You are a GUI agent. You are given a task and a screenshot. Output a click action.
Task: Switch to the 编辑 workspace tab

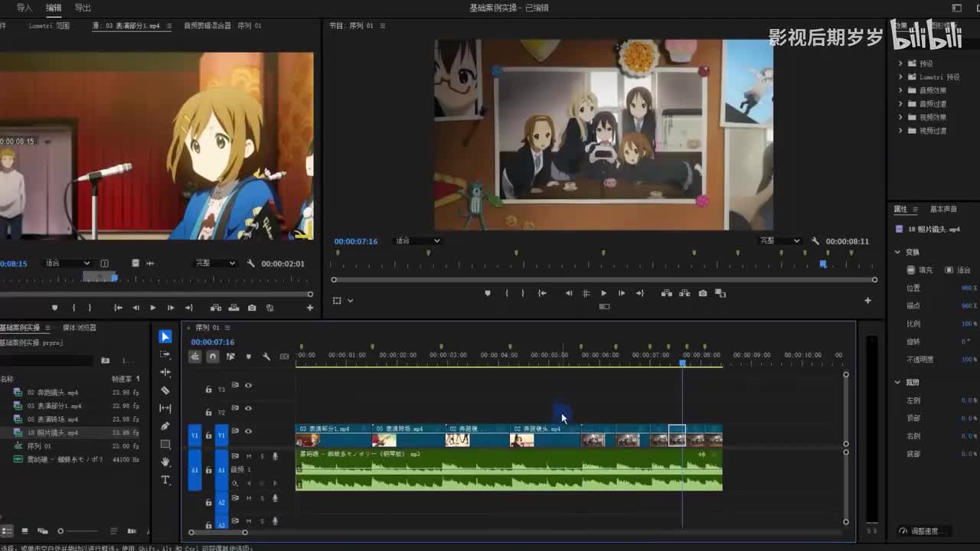pyautogui.click(x=54, y=8)
